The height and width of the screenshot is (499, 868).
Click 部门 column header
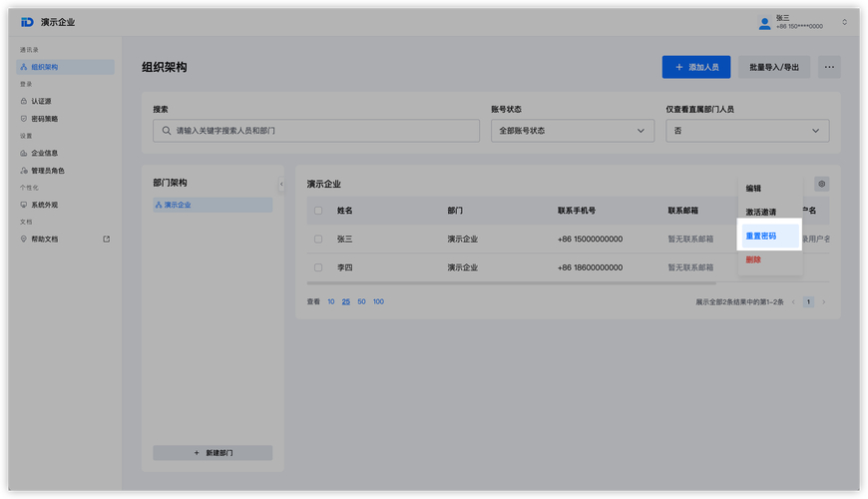pyautogui.click(x=455, y=211)
